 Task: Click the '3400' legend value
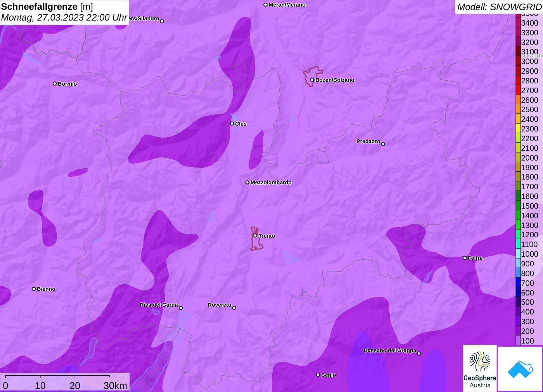(530, 23)
